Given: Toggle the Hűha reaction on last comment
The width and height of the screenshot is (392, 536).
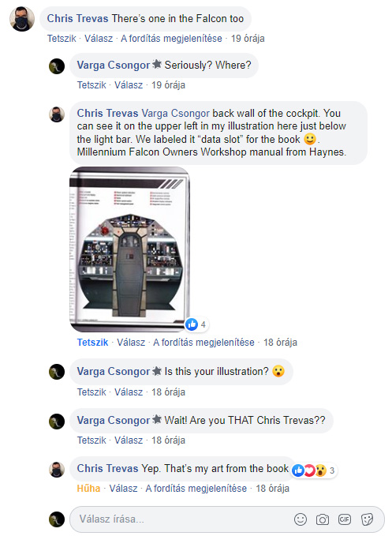Looking at the screenshot, I should pos(88,488).
